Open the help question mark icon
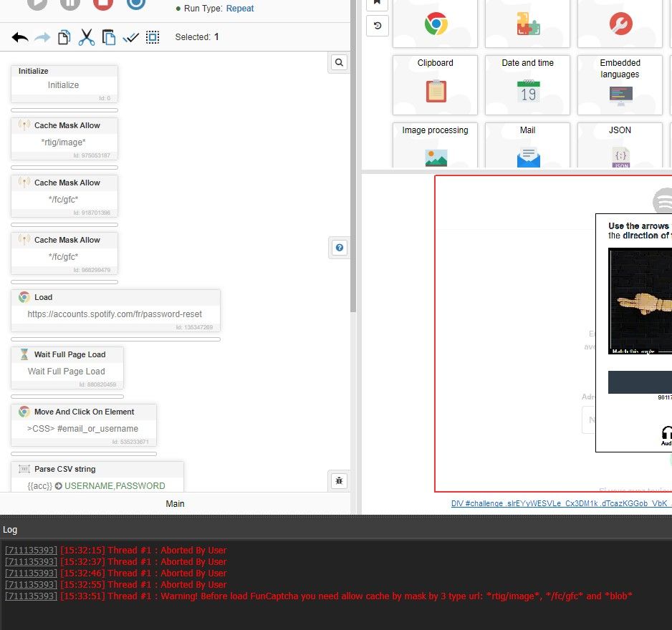Screen dimensions: 672x630 tap(339, 247)
